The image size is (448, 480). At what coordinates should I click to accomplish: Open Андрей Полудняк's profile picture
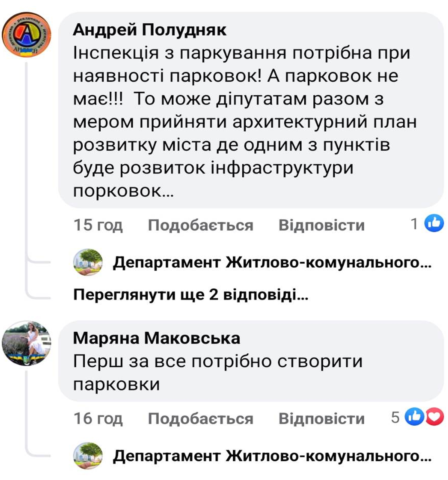click(x=26, y=35)
